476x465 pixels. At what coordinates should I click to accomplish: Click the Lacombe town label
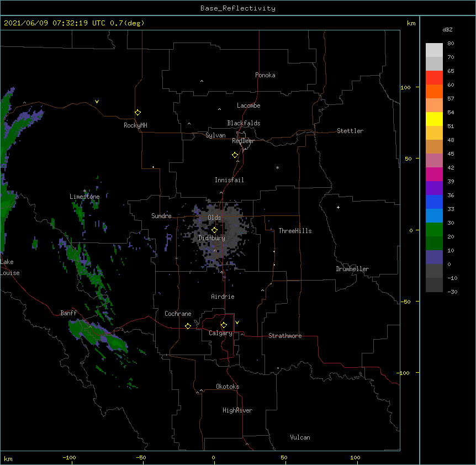(x=248, y=105)
